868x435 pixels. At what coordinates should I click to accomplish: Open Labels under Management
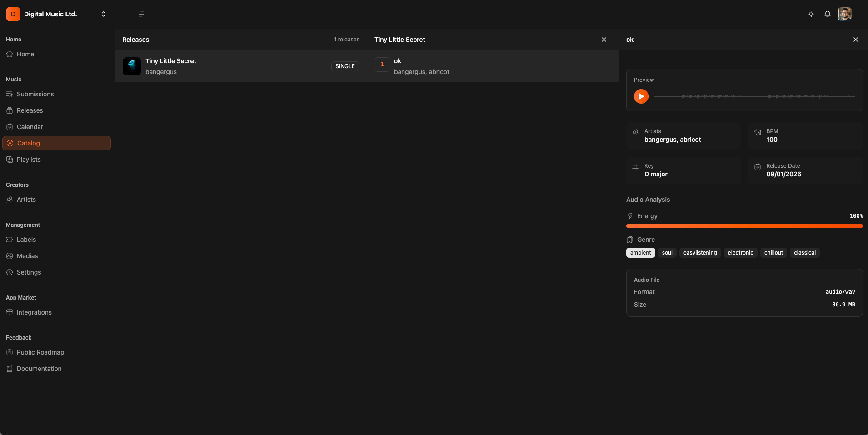(56, 240)
